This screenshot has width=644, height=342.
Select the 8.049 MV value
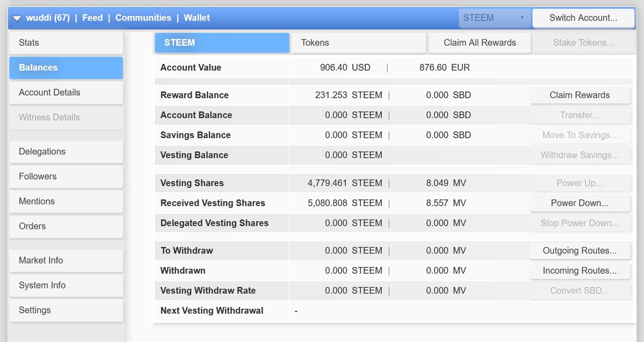[446, 183]
